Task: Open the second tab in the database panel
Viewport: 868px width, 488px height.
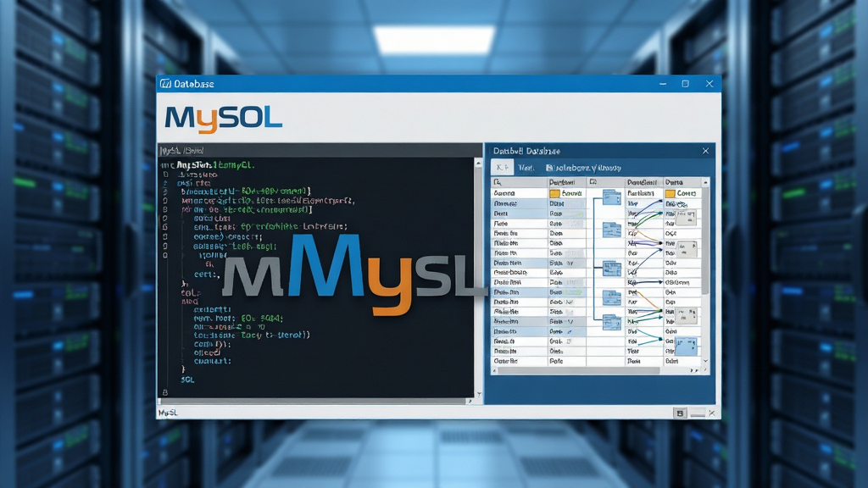Action: 526,168
